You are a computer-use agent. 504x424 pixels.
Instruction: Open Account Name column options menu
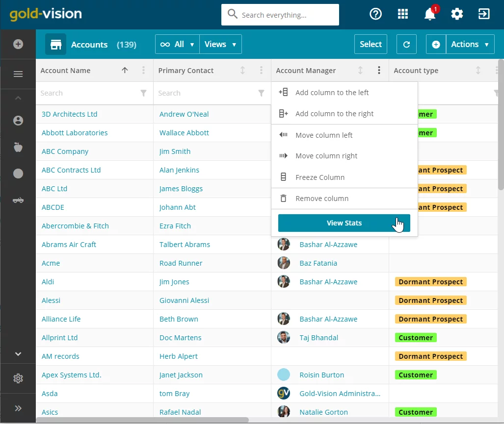pos(143,70)
